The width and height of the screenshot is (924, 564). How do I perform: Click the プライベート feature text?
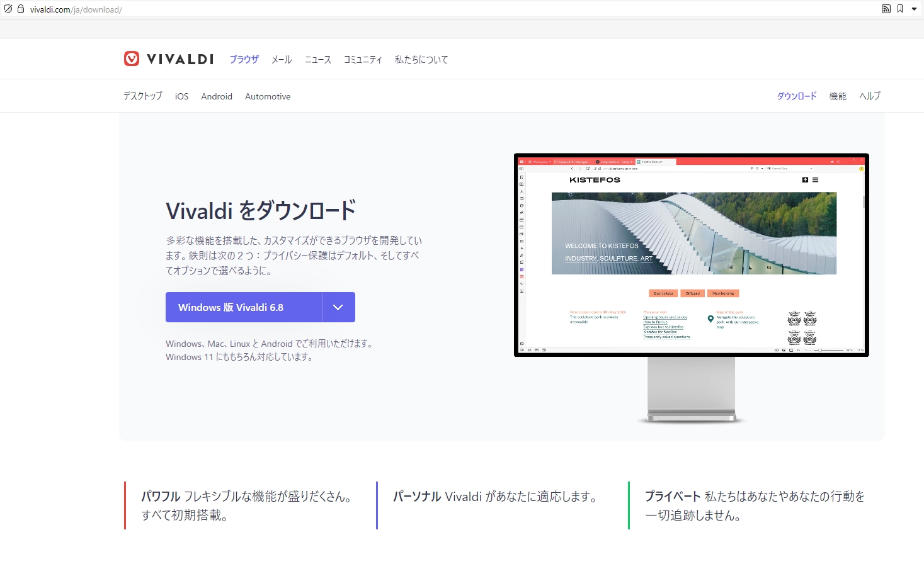[755, 505]
